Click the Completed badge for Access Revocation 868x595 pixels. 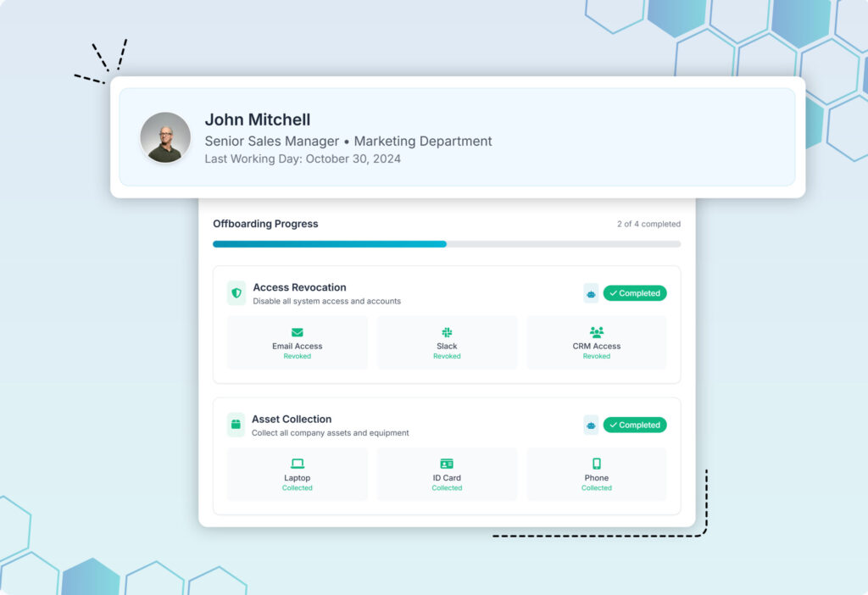coord(634,293)
